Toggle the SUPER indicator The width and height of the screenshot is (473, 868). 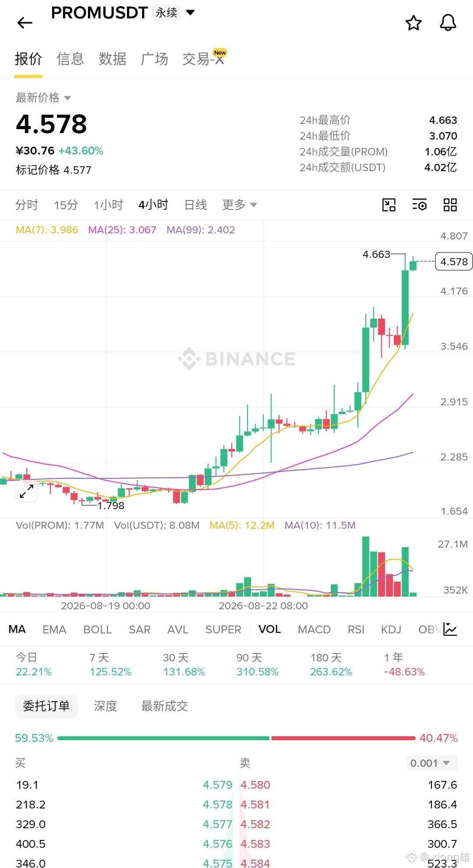(223, 629)
